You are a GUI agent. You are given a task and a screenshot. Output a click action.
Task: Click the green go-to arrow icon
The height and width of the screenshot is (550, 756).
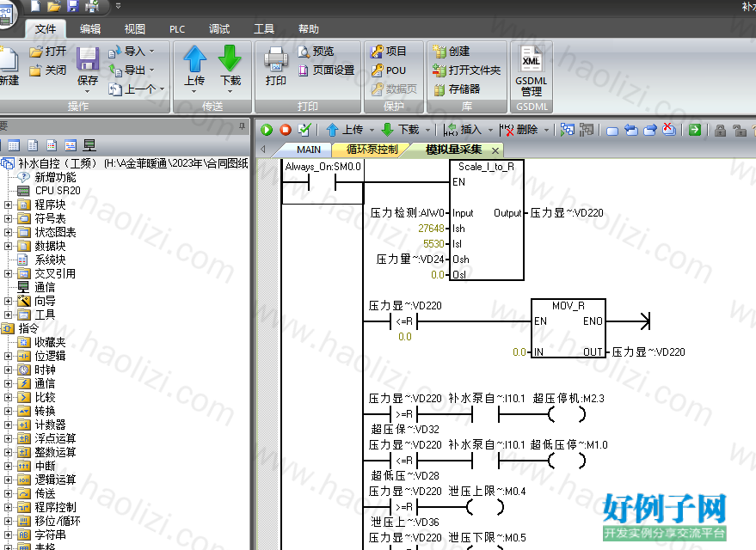[695, 130]
